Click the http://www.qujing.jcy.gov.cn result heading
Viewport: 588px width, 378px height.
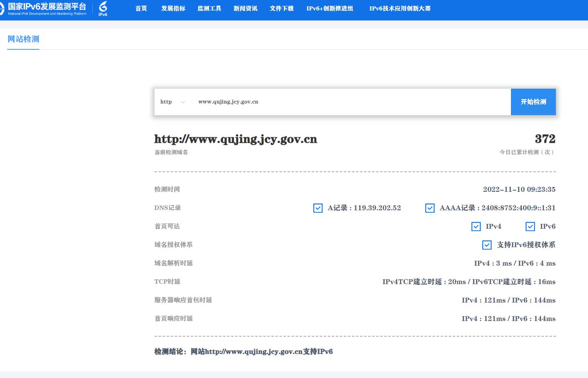pyautogui.click(x=236, y=139)
